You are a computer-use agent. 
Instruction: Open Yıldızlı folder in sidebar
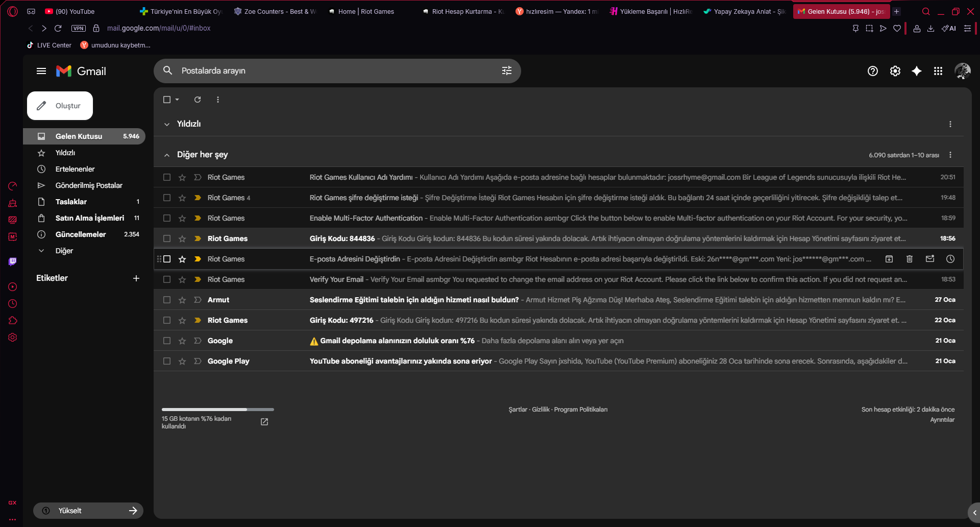click(x=65, y=153)
